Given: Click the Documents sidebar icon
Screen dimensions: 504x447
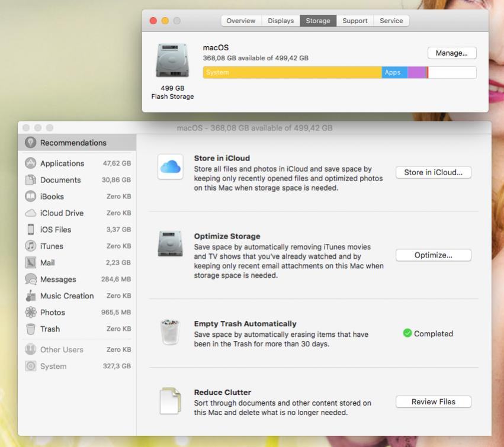Looking at the screenshot, I should (31, 180).
